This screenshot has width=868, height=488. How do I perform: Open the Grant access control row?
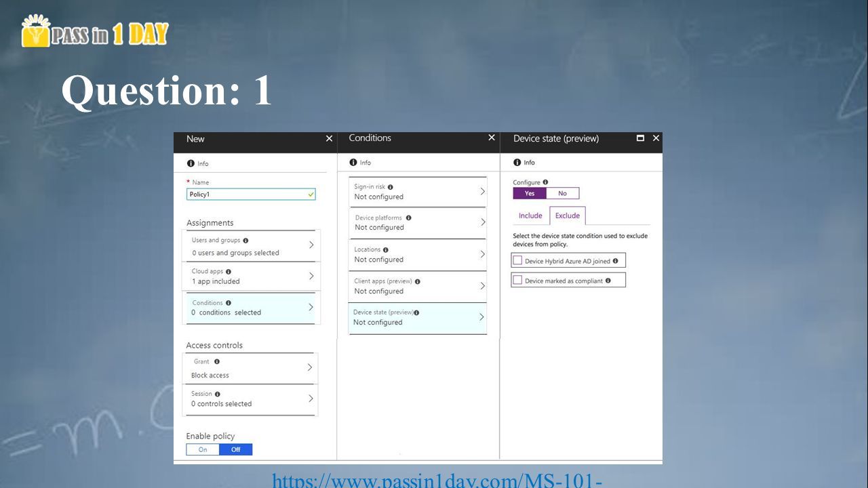coord(250,368)
